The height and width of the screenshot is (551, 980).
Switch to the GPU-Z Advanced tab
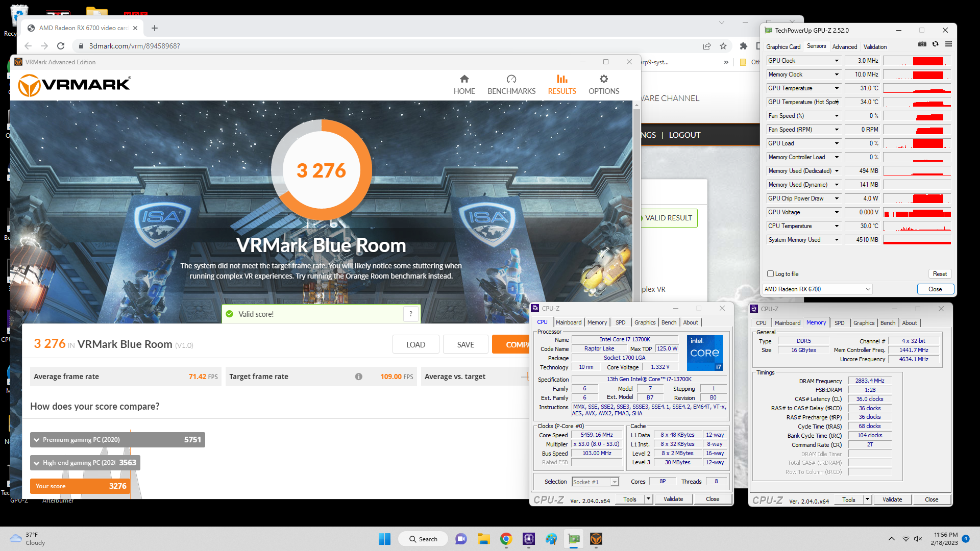pos(845,46)
